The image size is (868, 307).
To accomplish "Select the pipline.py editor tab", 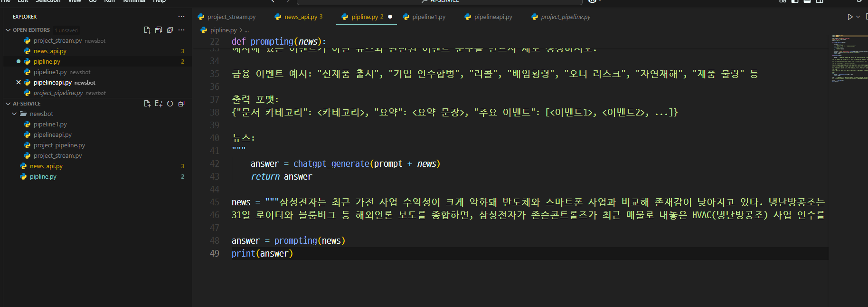I will (x=367, y=17).
